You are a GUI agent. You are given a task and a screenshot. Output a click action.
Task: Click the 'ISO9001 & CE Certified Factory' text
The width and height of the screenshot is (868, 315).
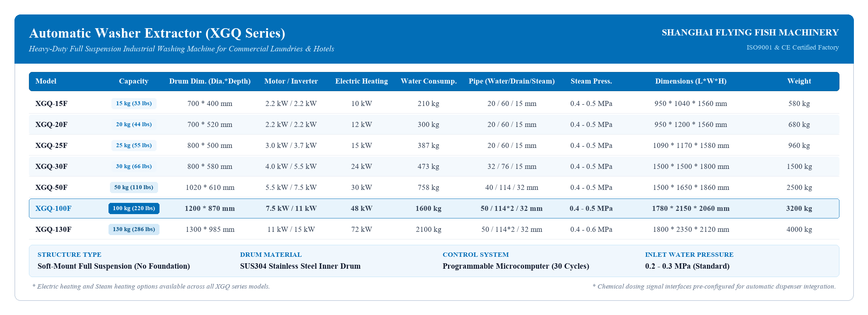(793, 47)
